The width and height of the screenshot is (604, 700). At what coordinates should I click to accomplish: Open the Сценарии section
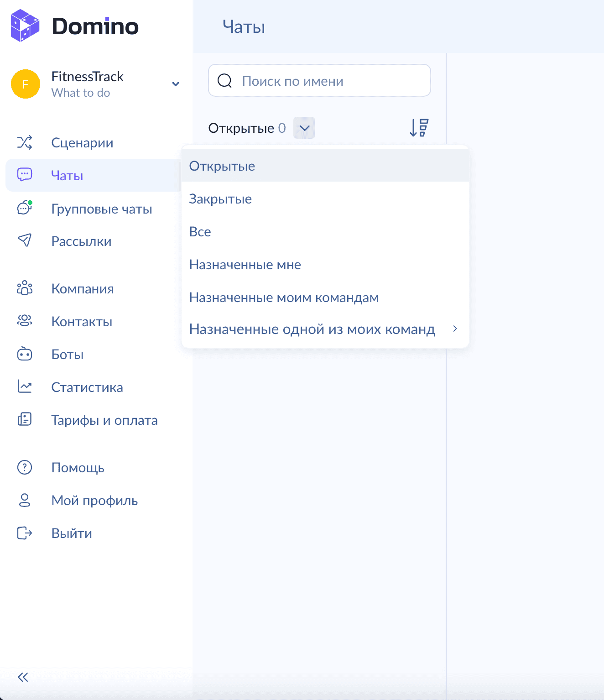click(x=82, y=143)
